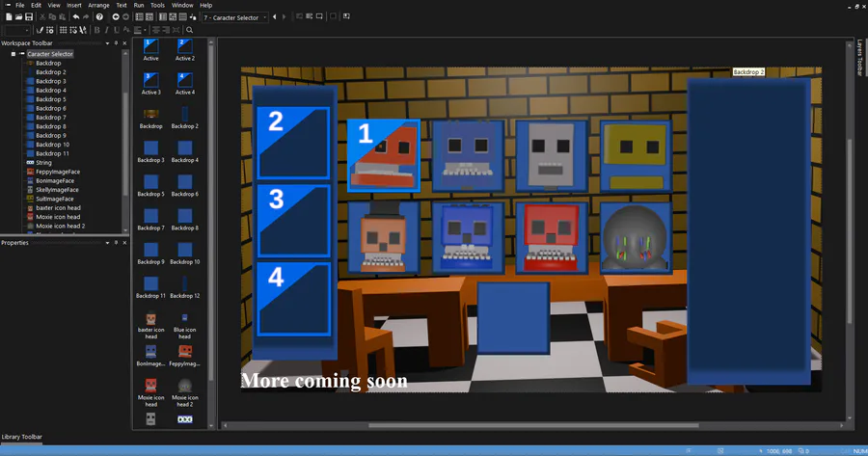868x456 pixels.
Task: Toggle italic text formatting
Action: (x=106, y=30)
